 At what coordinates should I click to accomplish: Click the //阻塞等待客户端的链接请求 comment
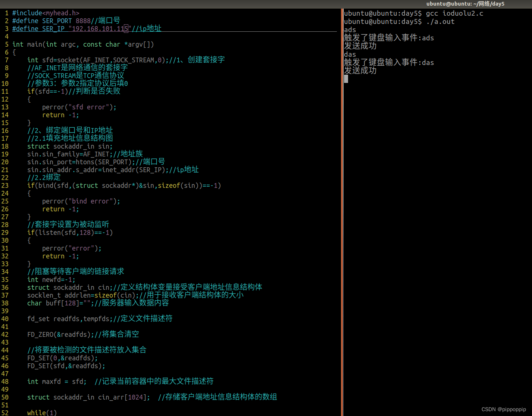(x=75, y=272)
